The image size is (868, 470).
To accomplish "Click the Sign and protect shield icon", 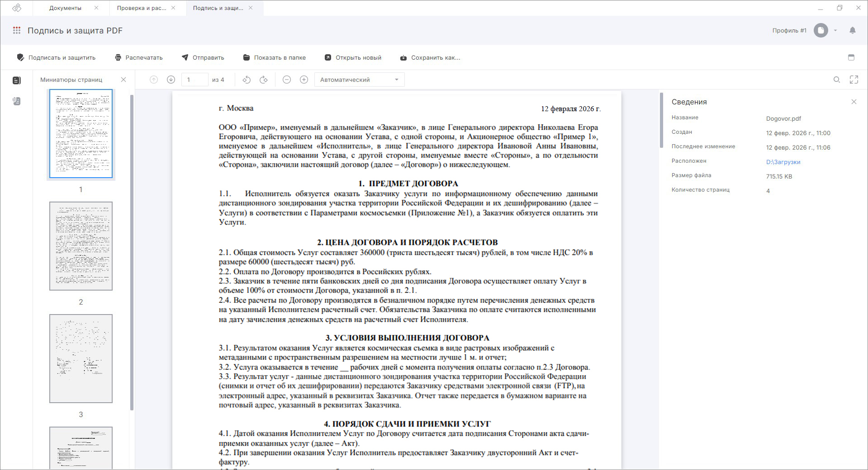I will (x=20, y=57).
